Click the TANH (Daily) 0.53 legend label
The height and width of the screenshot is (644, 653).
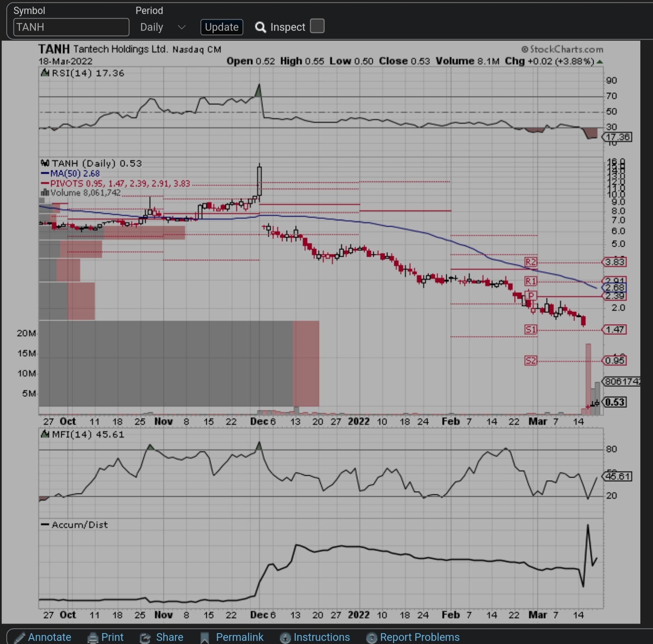coord(91,163)
